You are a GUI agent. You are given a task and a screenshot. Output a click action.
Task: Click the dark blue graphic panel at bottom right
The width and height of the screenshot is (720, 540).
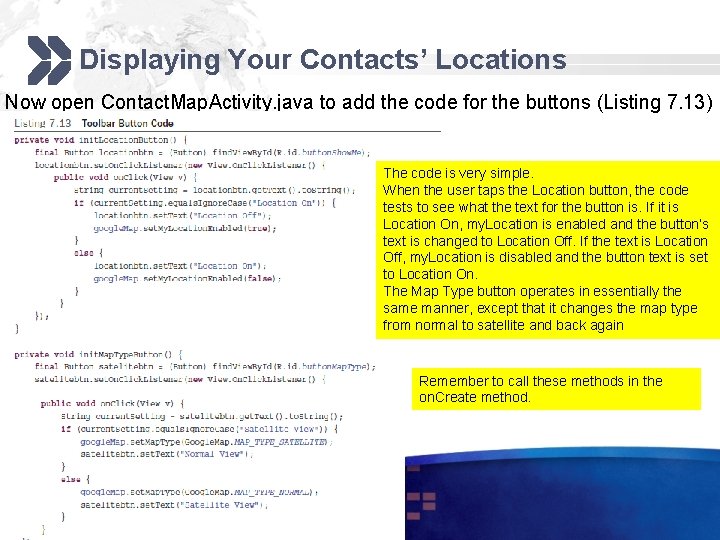coord(562,494)
